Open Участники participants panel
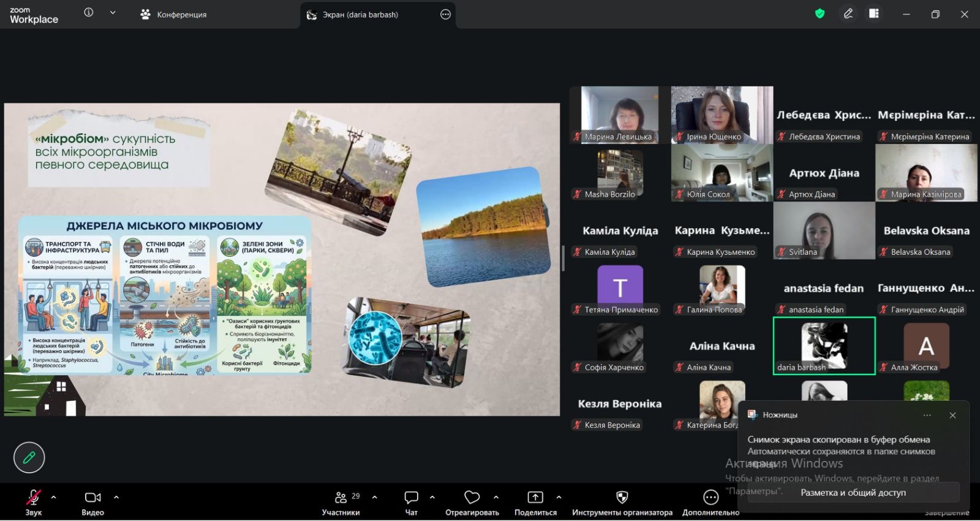980x521 pixels. (341, 498)
